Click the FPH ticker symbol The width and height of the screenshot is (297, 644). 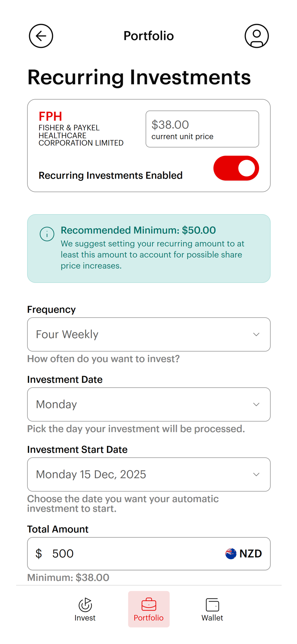50,117
